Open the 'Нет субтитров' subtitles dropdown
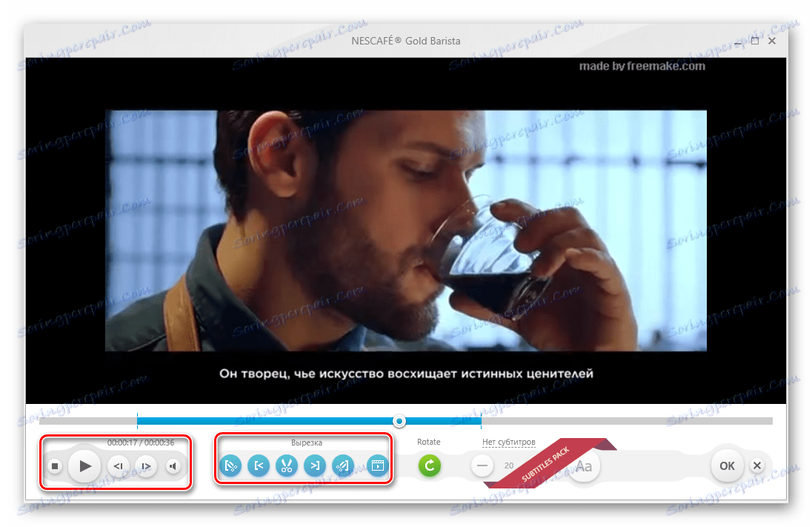 tap(508, 442)
